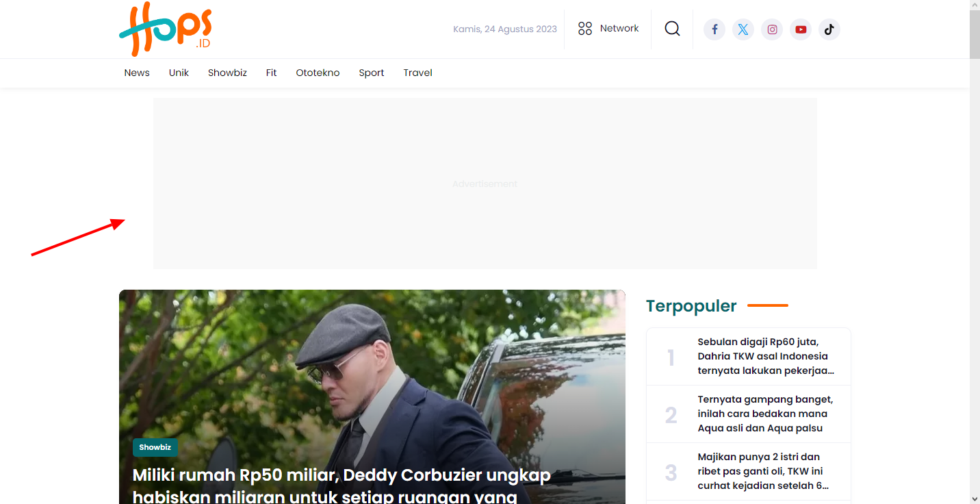This screenshot has height=504, width=980.
Task: Click the Showbiz badge on featured image
Action: click(x=155, y=447)
